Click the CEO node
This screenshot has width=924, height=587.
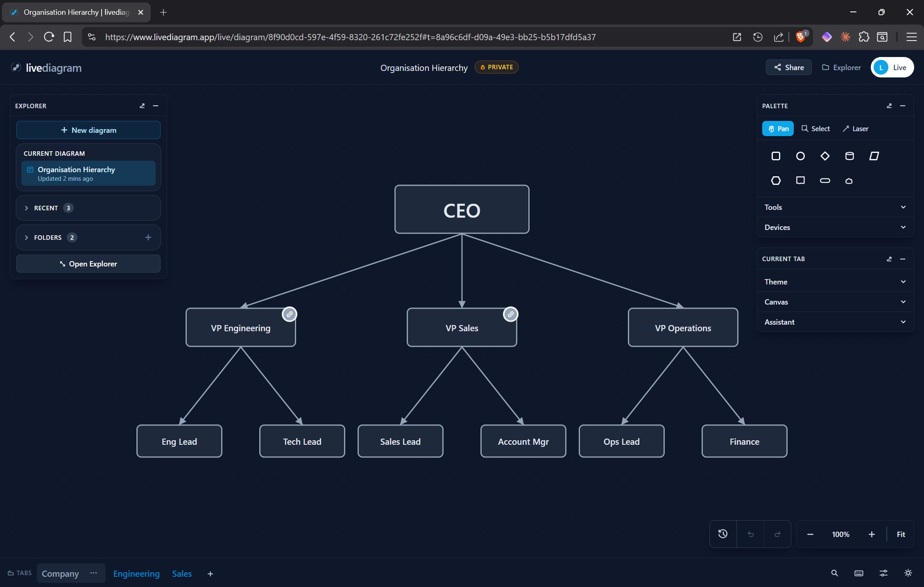462,209
